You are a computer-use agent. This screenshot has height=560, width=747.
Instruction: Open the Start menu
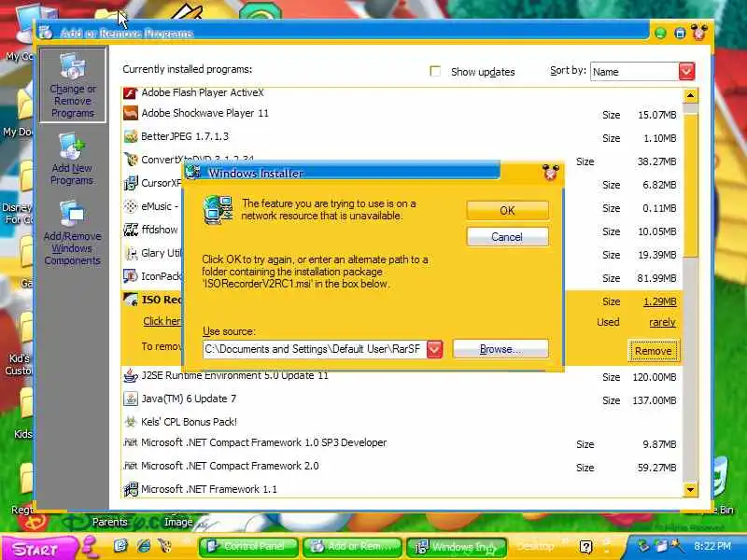[38, 549]
